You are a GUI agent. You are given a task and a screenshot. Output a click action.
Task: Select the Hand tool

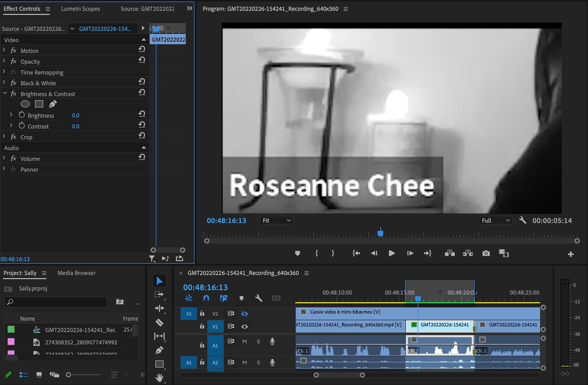(x=159, y=378)
